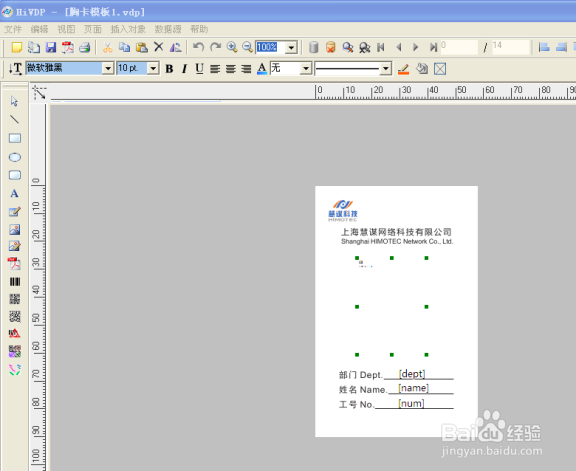Undo the last action
The height and width of the screenshot is (471, 576).
(198, 47)
